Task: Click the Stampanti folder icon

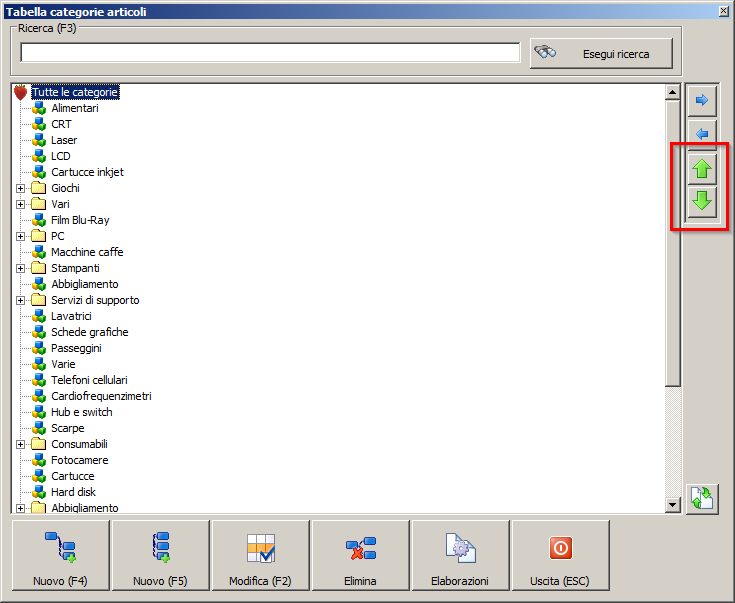Action: [38, 268]
